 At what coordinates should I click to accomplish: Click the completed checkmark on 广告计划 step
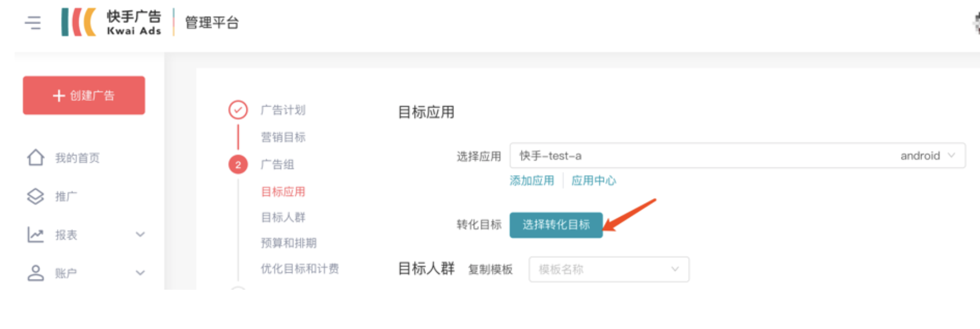(x=239, y=110)
